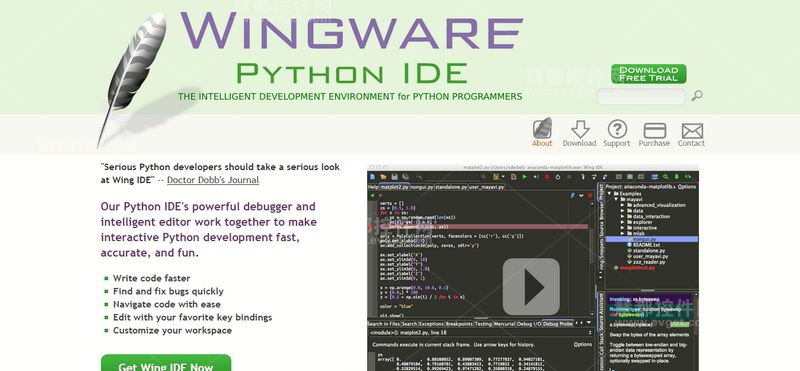The height and width of the screenshot is (371, 800).
Task: Open the bottom panel tab overflow dropdown arrow
Action: tap(589, 323)
